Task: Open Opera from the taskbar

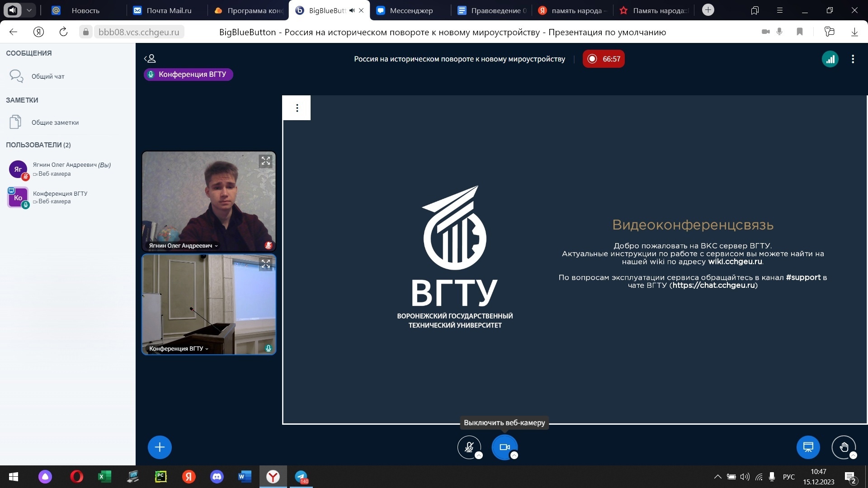Action: click(x=77, y=477)
